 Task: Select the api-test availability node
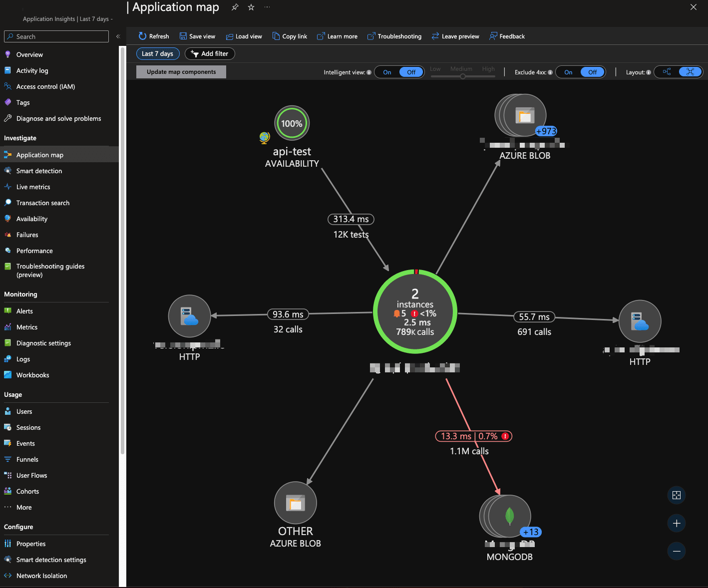pos(292,123)
